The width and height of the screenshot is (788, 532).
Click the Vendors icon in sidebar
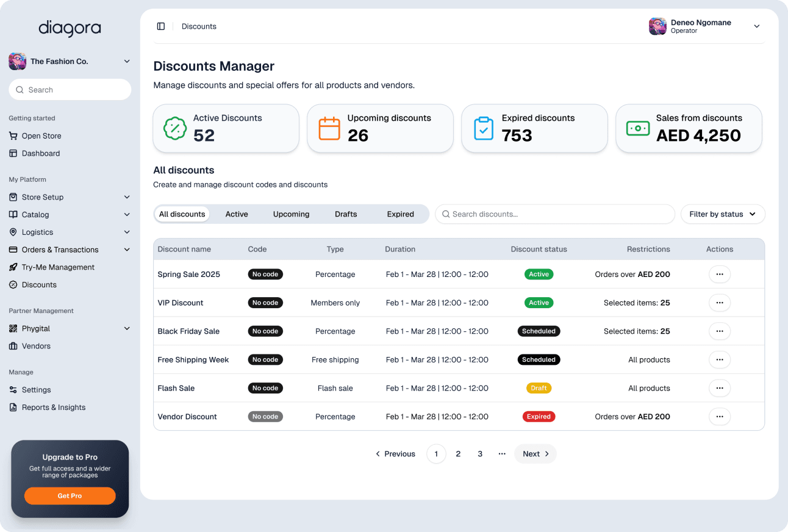[x=13, y=346]
